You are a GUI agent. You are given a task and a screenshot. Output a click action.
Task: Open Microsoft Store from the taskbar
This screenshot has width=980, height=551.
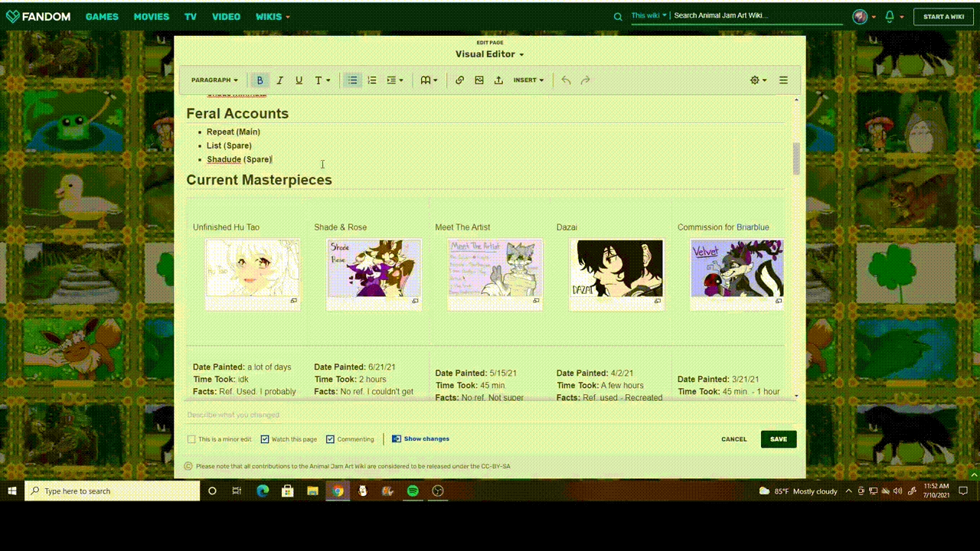point(288,491)
